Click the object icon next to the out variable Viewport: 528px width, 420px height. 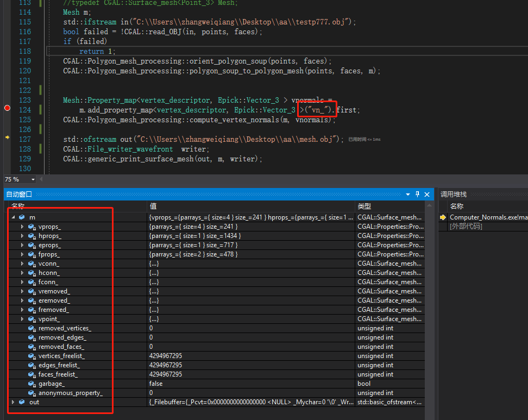[21, 402]
